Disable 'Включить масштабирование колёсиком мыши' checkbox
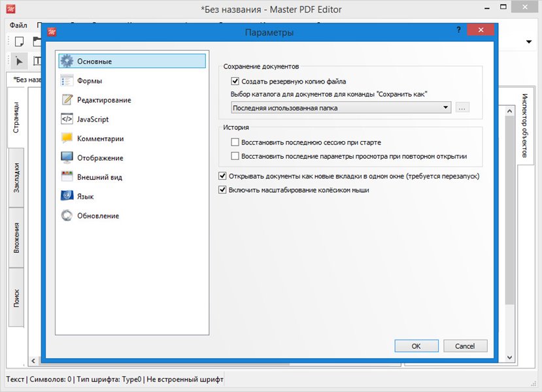This screenshot has width=542, height=392. tap(222, 190)
